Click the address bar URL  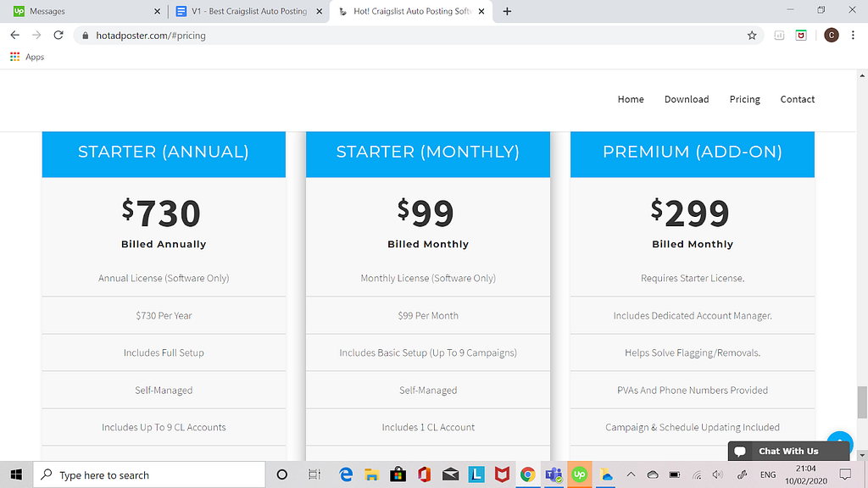[x=151, y=36]
